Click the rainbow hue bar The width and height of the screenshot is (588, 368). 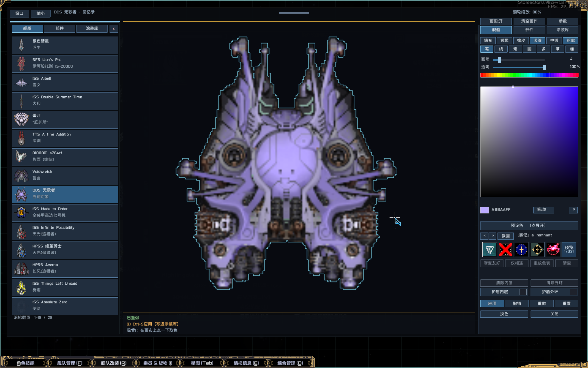coord(529,75)
